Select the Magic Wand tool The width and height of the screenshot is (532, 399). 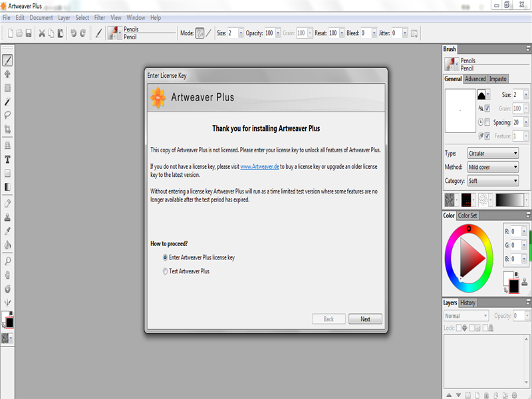coord(7,102)
